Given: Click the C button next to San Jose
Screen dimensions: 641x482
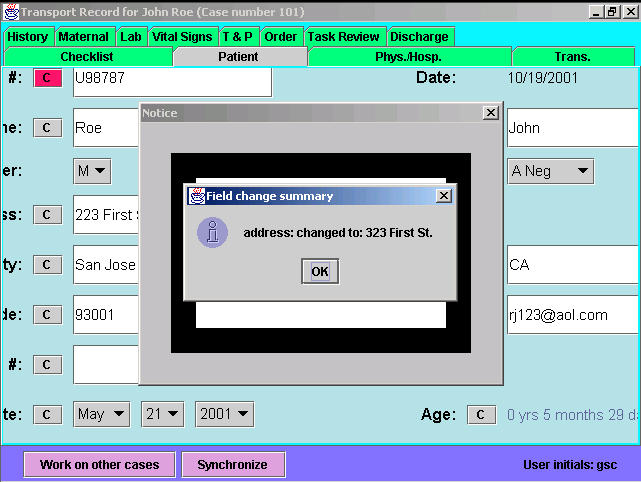Looking at the screenshot, I should coord(47,265).
